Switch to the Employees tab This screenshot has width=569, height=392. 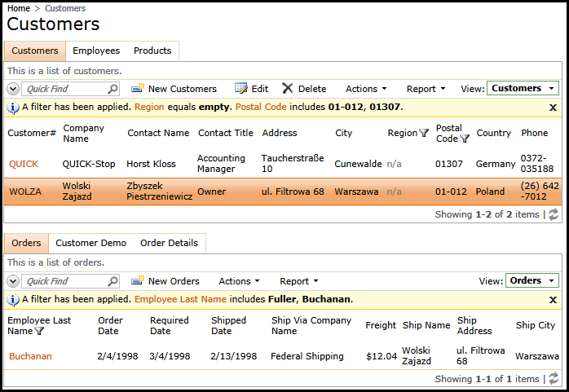tap(96, 51)
